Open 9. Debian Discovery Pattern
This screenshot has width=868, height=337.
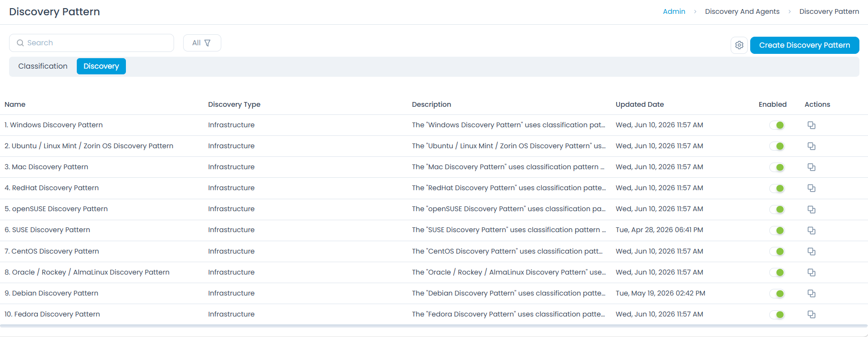point(51,293)
